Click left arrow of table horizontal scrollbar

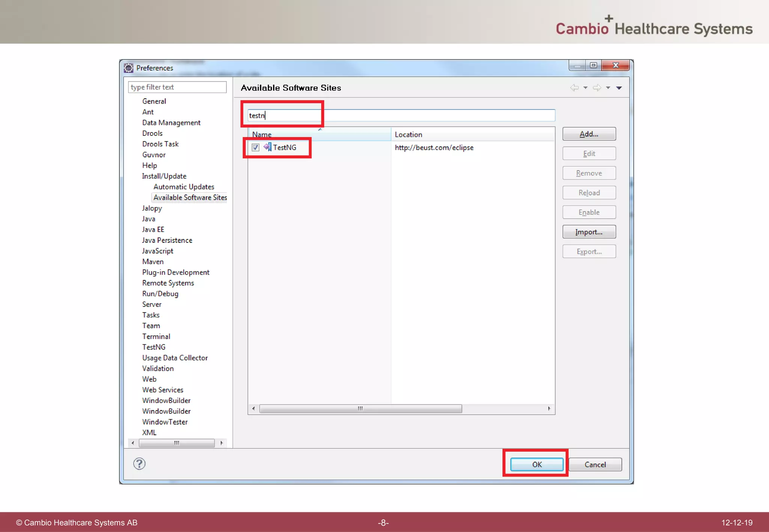[253, 409]
